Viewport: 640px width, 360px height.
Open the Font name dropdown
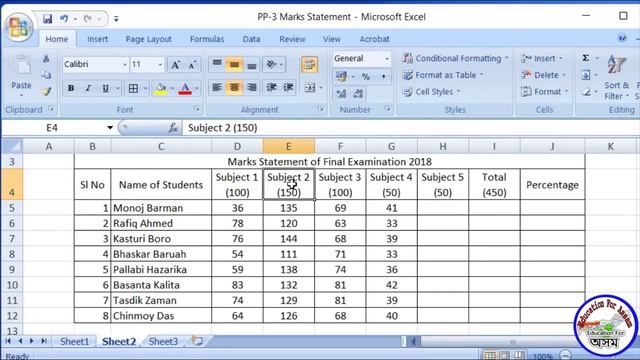124,64
